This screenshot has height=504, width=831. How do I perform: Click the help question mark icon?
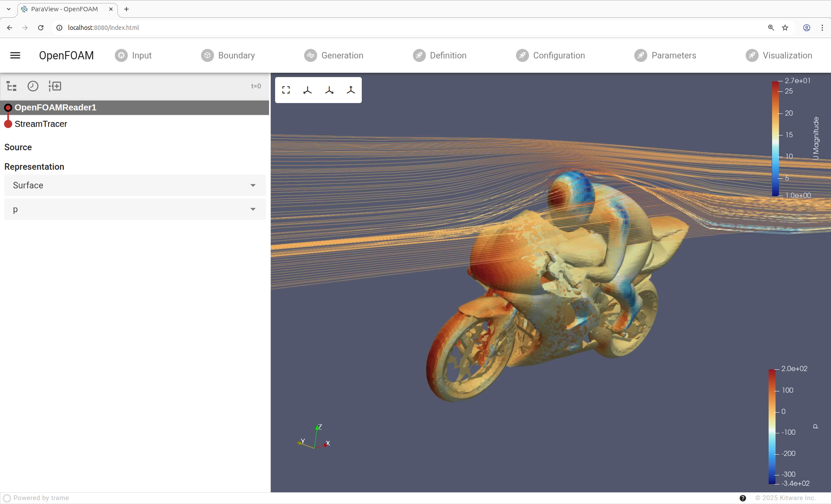click(x=743, y=498)
